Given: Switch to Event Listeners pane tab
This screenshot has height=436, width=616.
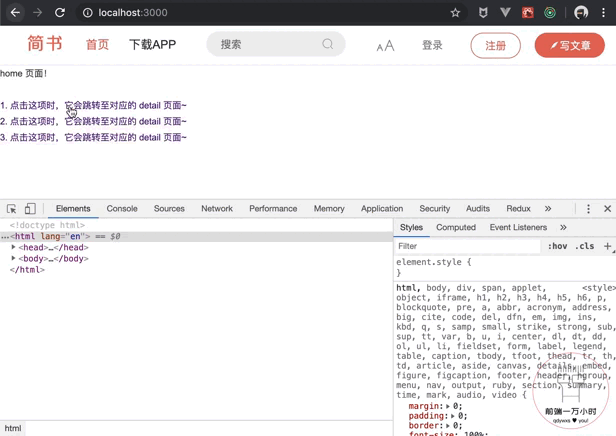Looking at the screenshot, I should point(518,227).
